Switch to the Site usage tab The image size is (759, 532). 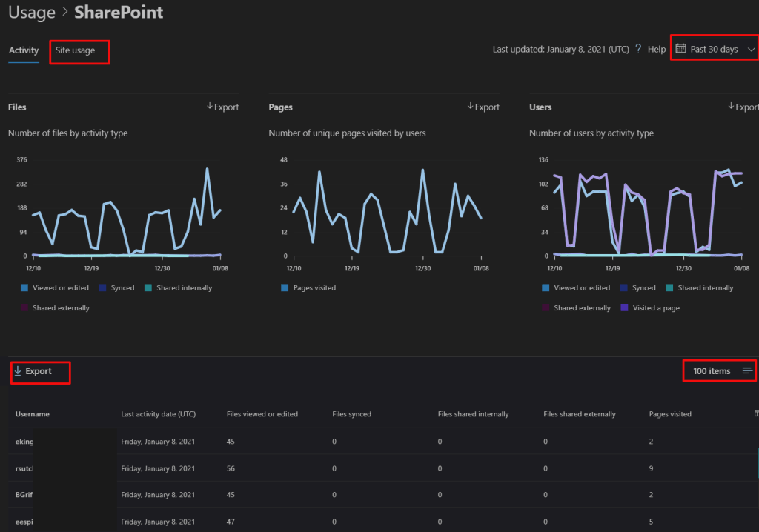[x=75, y=50]
